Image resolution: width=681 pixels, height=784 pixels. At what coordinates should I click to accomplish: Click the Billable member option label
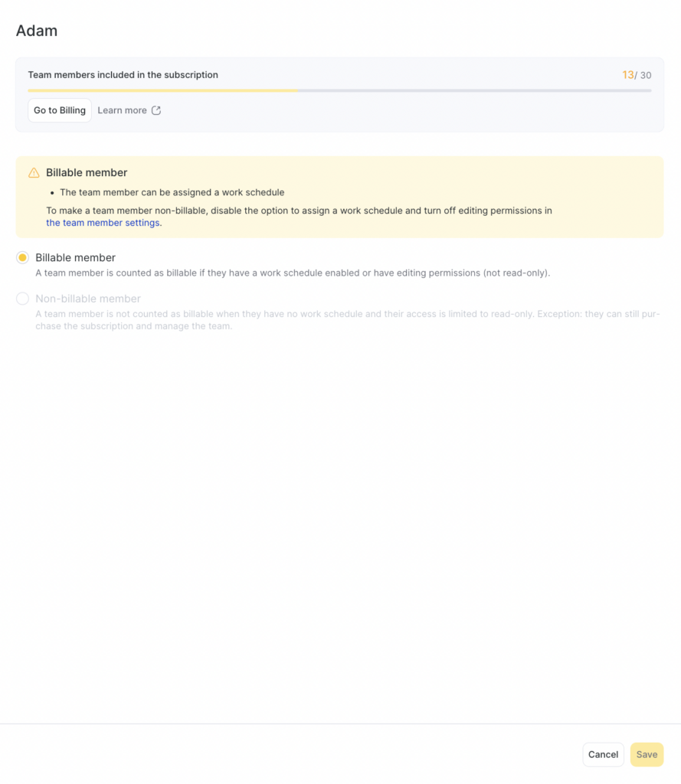click(75, 258)
